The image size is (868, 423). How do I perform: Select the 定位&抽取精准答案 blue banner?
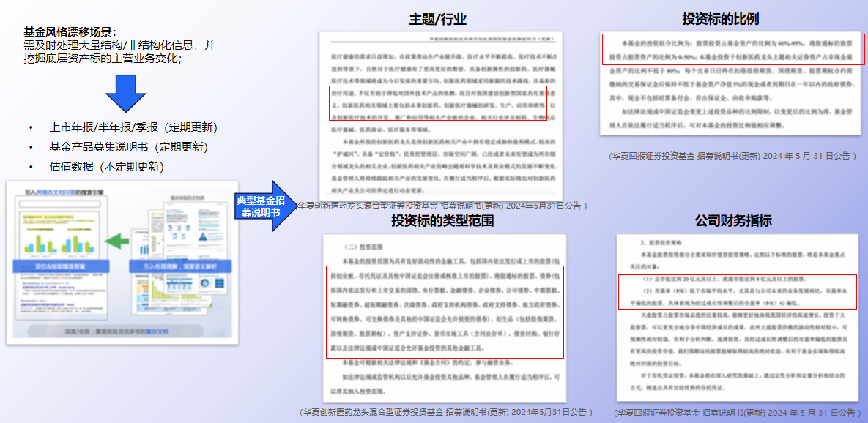[59, 265]
